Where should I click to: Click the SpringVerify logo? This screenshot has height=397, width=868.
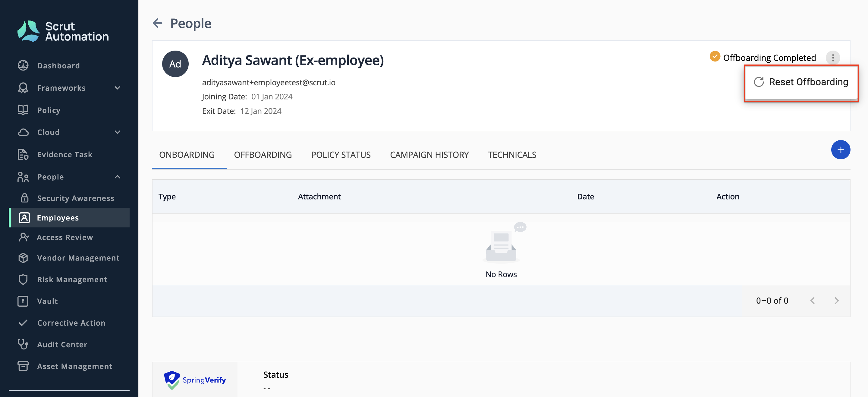click(195, 380)
